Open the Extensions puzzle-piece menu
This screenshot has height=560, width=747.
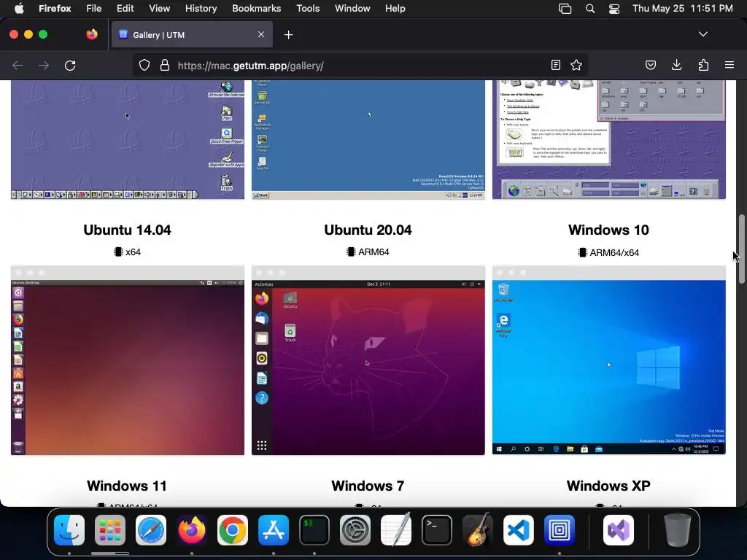(703, 65)
